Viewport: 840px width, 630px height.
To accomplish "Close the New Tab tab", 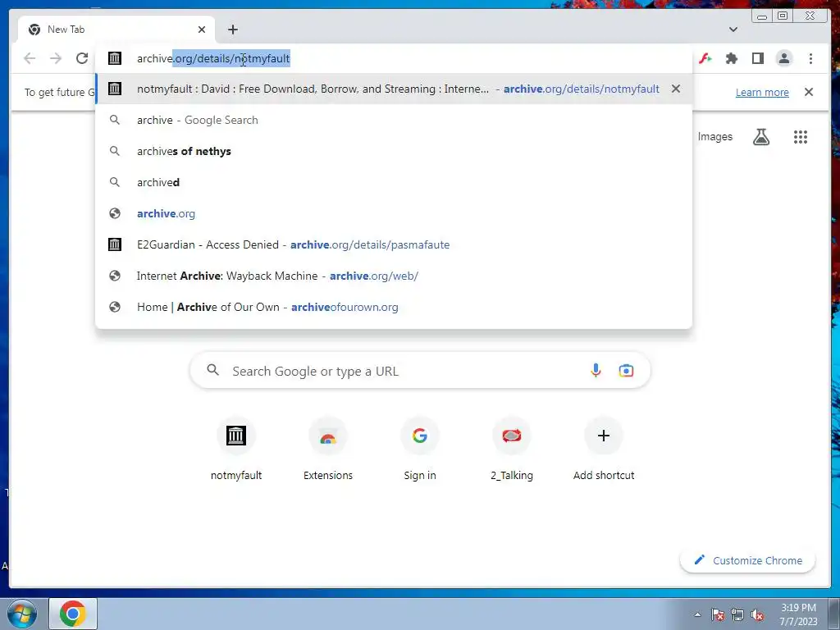I will (x=202, y=30).
